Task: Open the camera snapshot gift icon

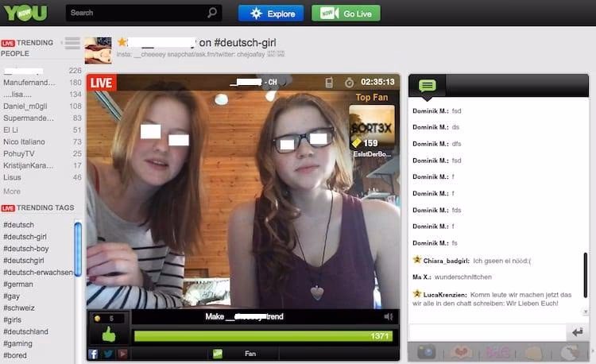Action: (x=427, y=352)
